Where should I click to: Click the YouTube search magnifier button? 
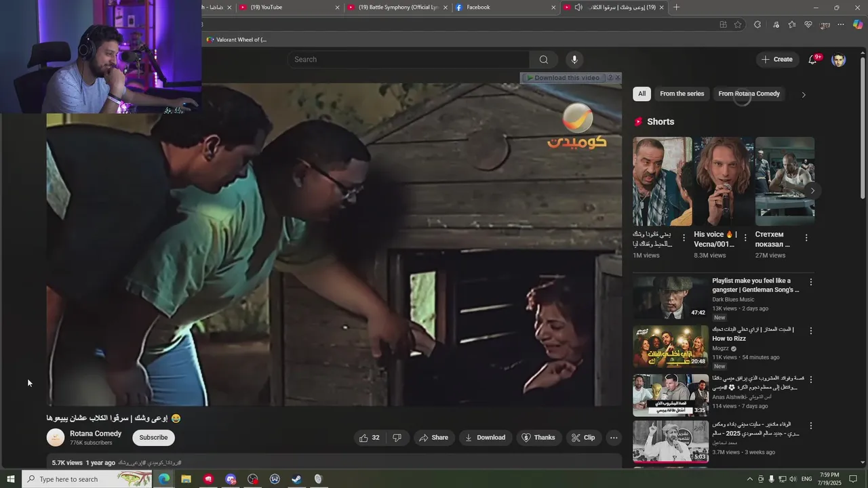point(543,60)
